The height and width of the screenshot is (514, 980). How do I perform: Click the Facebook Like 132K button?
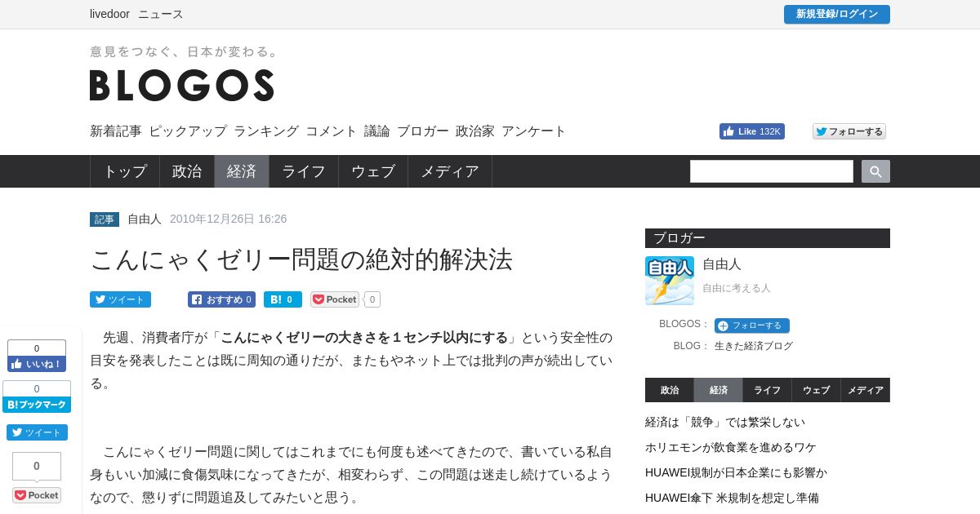point(751,131)
